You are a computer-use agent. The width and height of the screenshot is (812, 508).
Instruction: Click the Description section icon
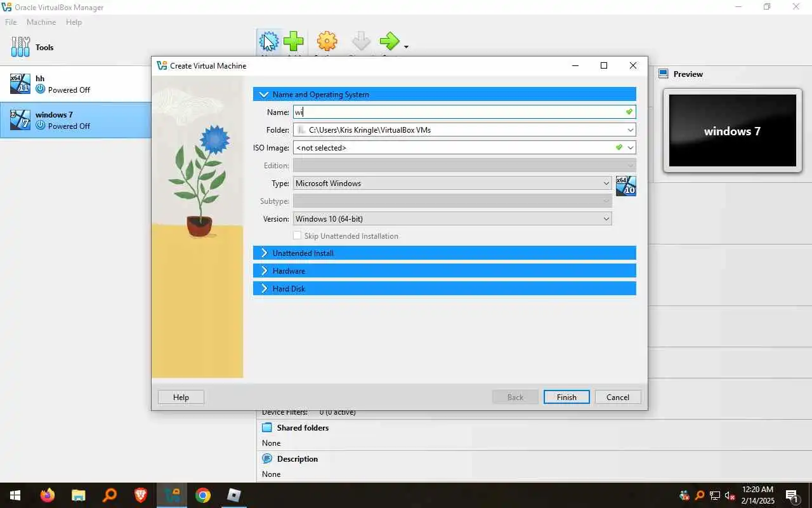point(267,458)
